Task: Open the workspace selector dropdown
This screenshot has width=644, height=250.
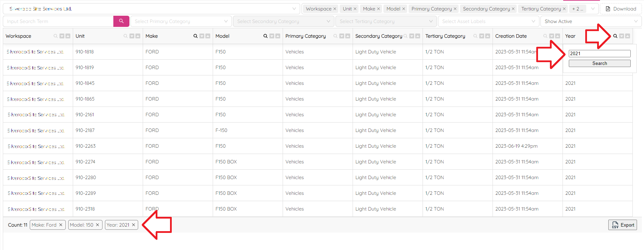Action: coord(151,9)
